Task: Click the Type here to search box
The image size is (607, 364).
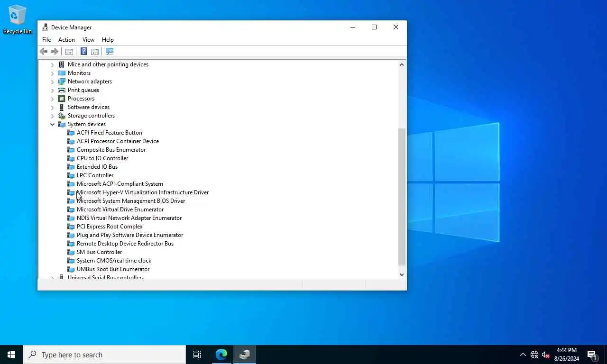Action: click(x=104, y=355)
